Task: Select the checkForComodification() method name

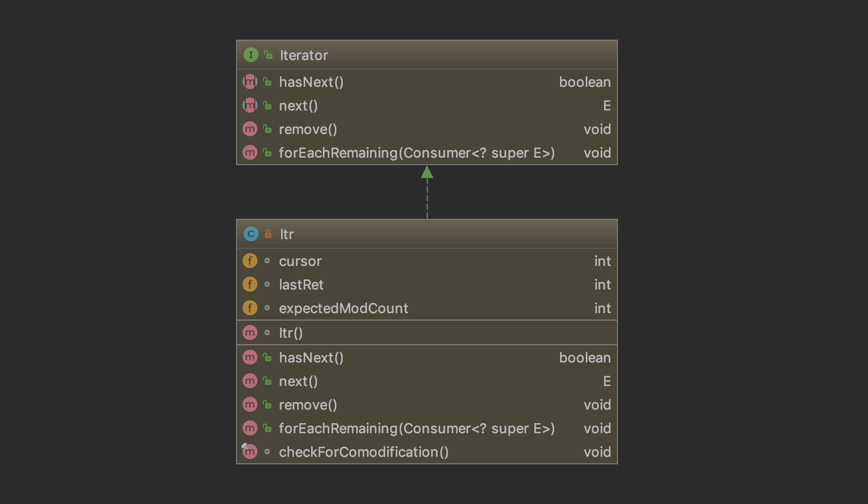Action: (364, 452)
